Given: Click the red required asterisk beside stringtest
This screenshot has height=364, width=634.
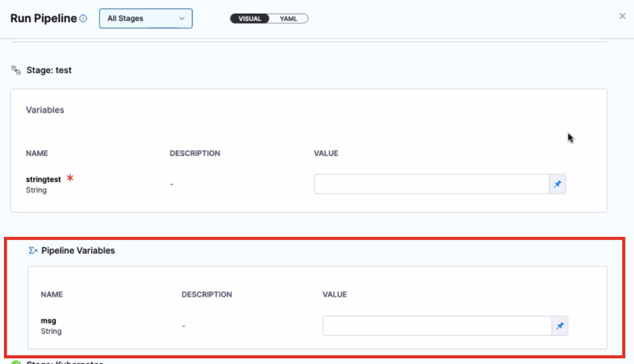Looking at the screenshot, I should point(70,179).
